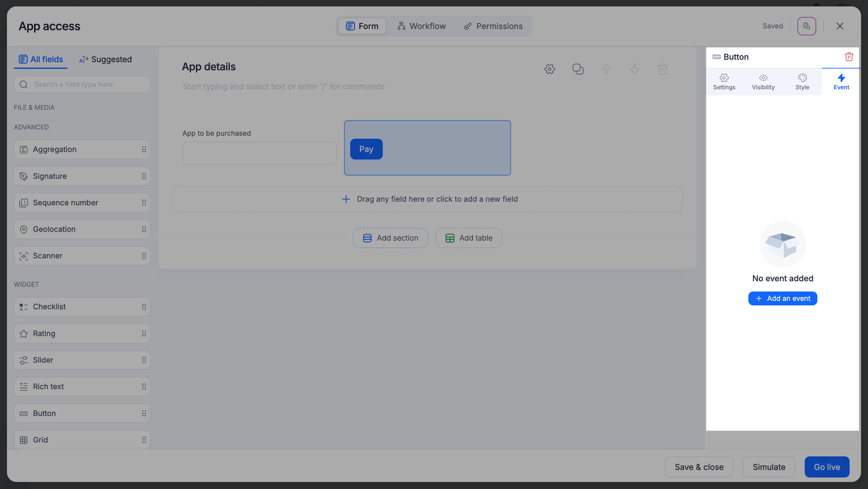Viewport: 868px width, 489px height.
Task: Delete the Button field via red trash
Action: tap(849, 57)
